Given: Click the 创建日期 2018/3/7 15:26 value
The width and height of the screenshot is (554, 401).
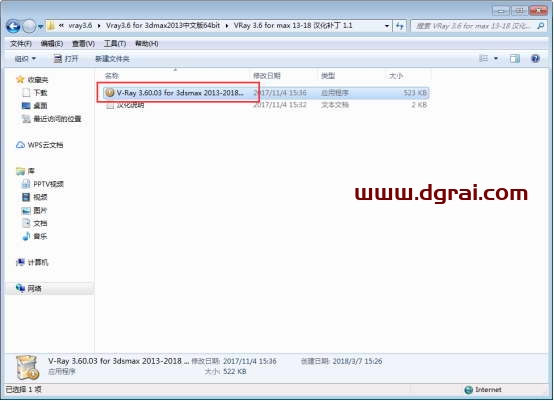Looking at the screenshot, I should (357, 361).
